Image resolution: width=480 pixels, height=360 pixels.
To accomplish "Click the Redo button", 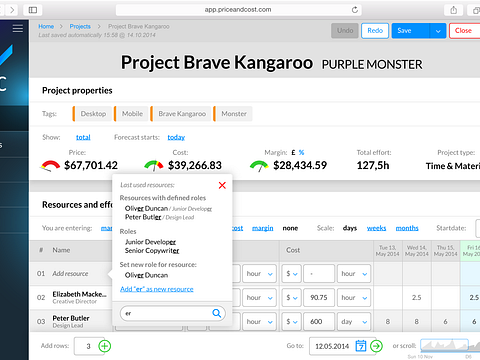I will (x=375, y=31).
